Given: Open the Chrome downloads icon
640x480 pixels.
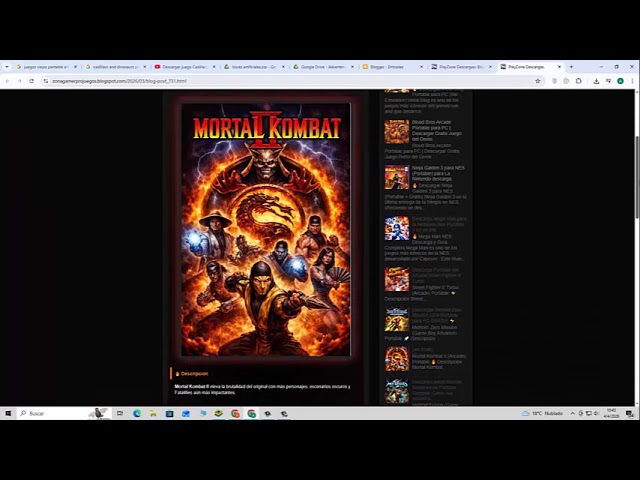Looking at the screenshot, I should click(596, 81).
